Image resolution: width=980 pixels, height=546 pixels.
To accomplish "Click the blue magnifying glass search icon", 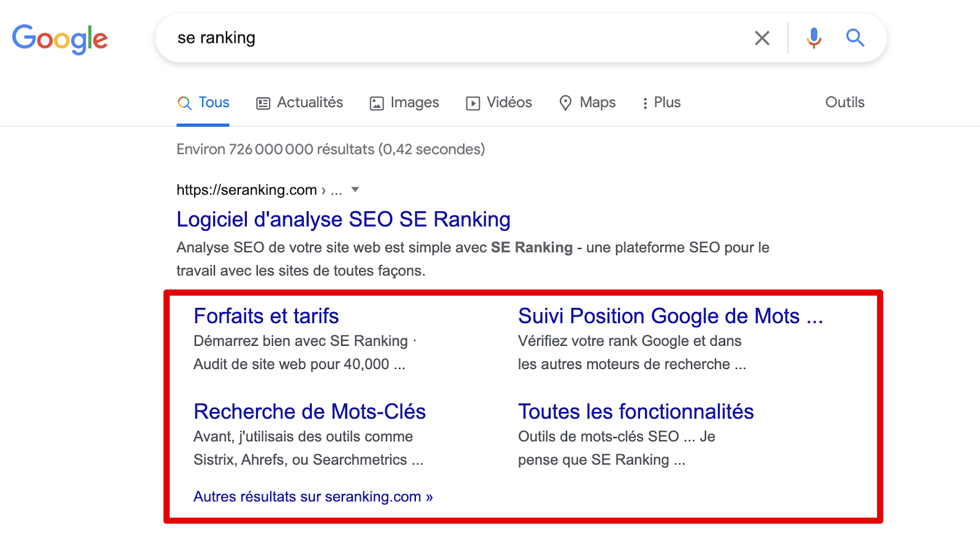I will (855, 38).
